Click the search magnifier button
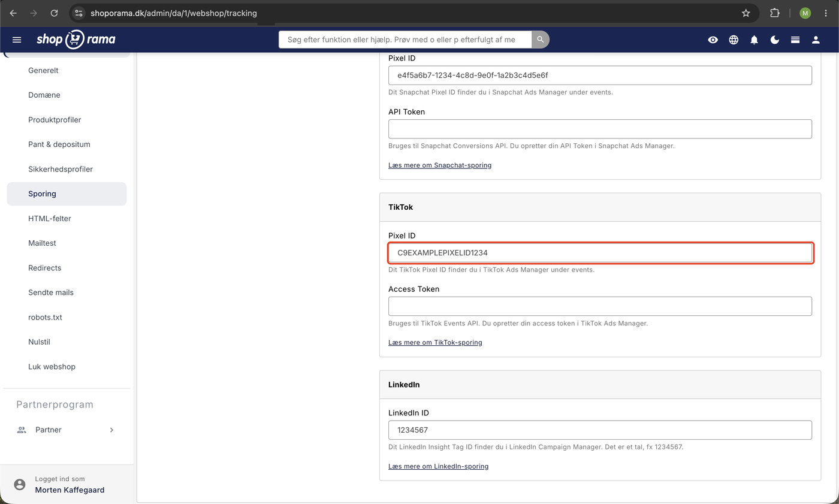Viewport: 839px width, 504px height. coord(540,40)
